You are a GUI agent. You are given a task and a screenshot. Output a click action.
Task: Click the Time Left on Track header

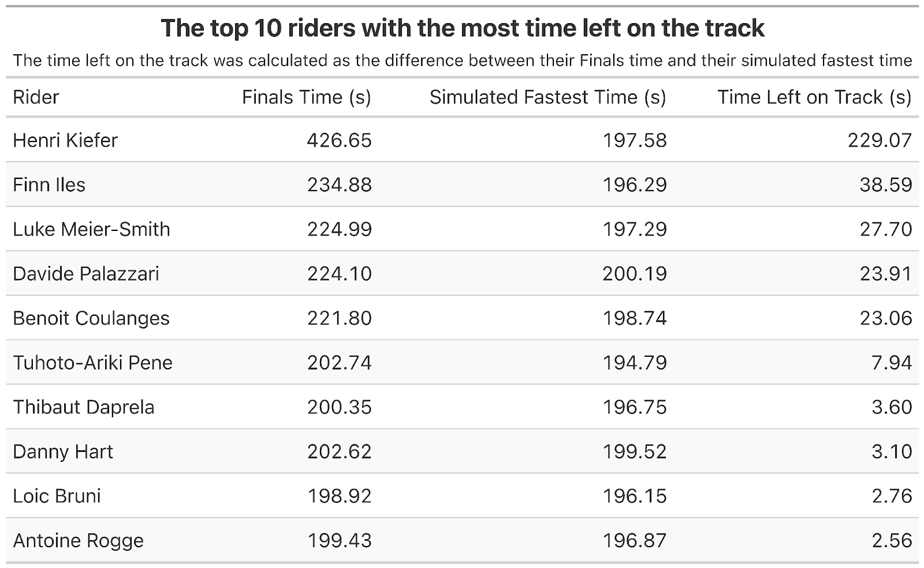coord(814,98)
